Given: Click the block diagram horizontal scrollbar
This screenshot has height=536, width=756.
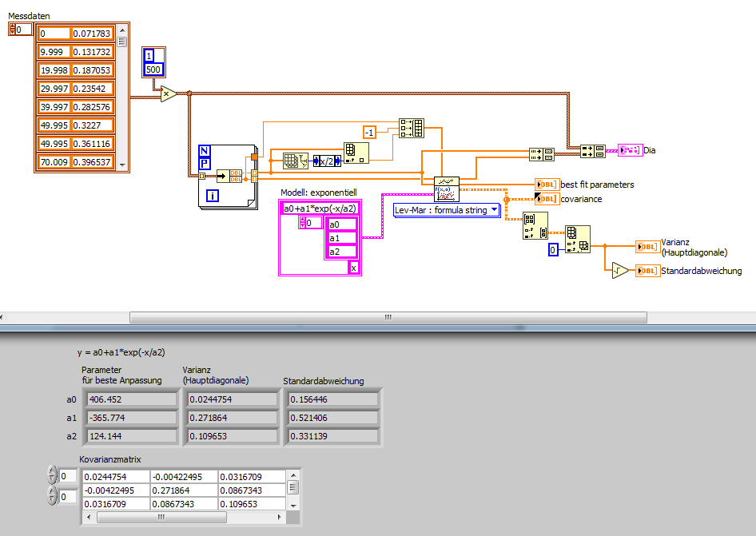Looking at the screenshot, I should click(388, 317).
